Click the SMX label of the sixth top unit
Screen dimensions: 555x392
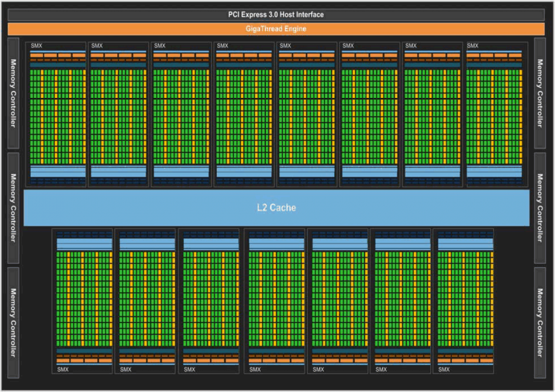pos(348,45)
